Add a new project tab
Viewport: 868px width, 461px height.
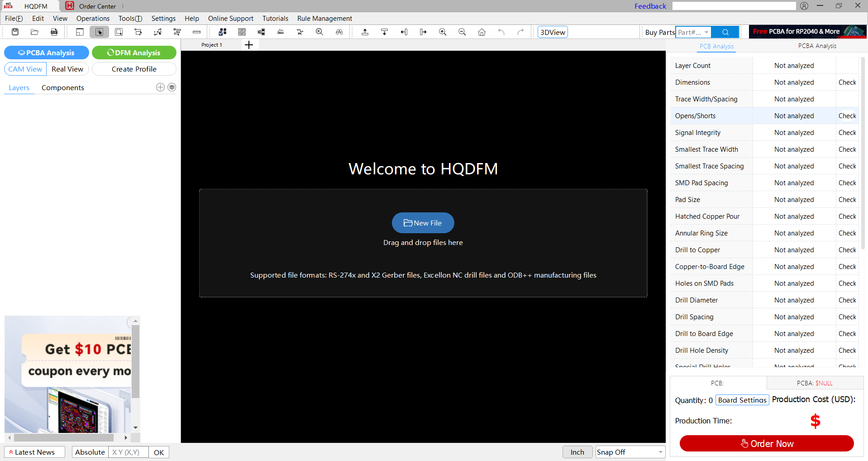point(248,44)
